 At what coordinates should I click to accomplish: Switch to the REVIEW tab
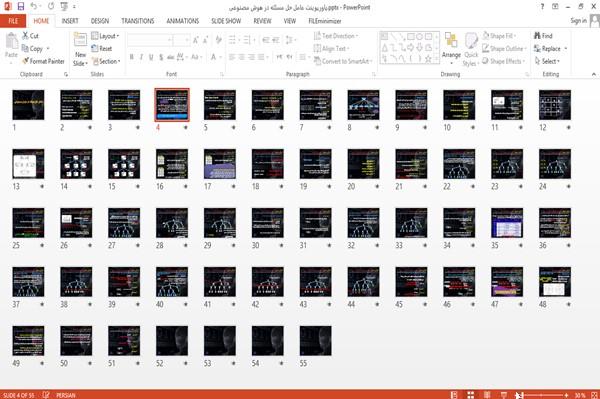pos(262,21)
